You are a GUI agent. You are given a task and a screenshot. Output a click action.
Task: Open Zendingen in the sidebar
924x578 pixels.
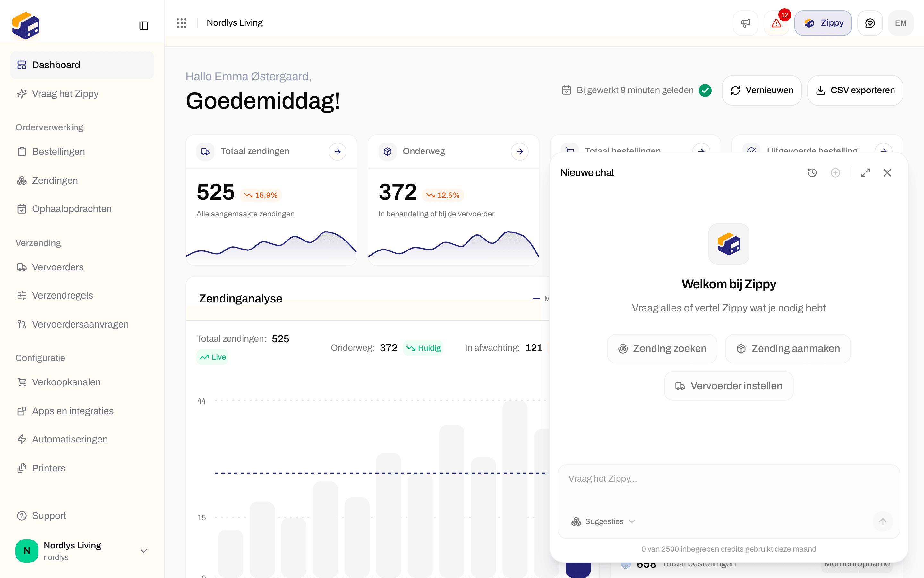point(82,180)
